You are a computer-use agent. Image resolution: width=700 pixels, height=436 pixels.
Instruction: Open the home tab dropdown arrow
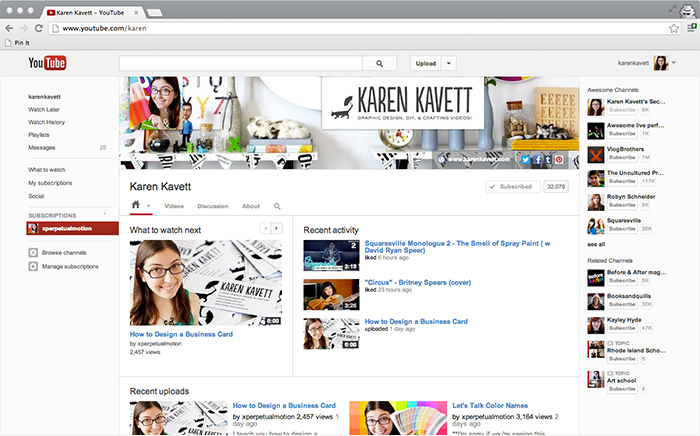[149, 206]
